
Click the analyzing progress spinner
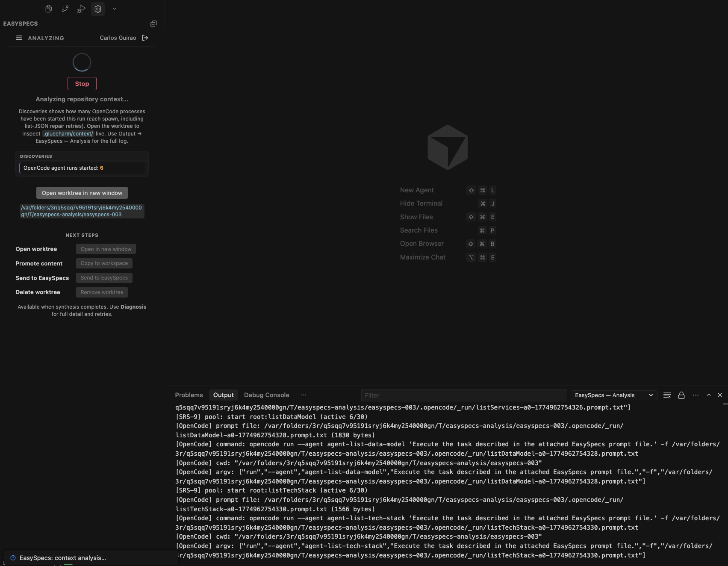point(82,62)
